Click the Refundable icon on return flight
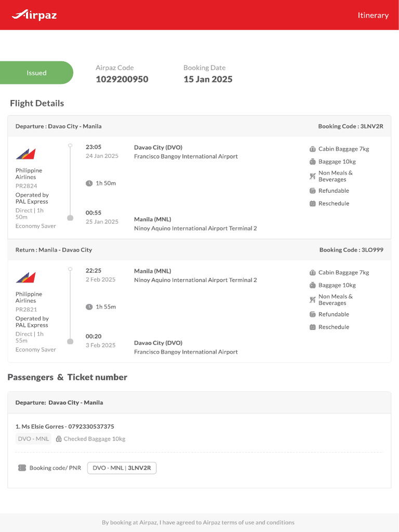Viewport: 399px width, 532px height. pyautogui.click(x=313, y=314)
